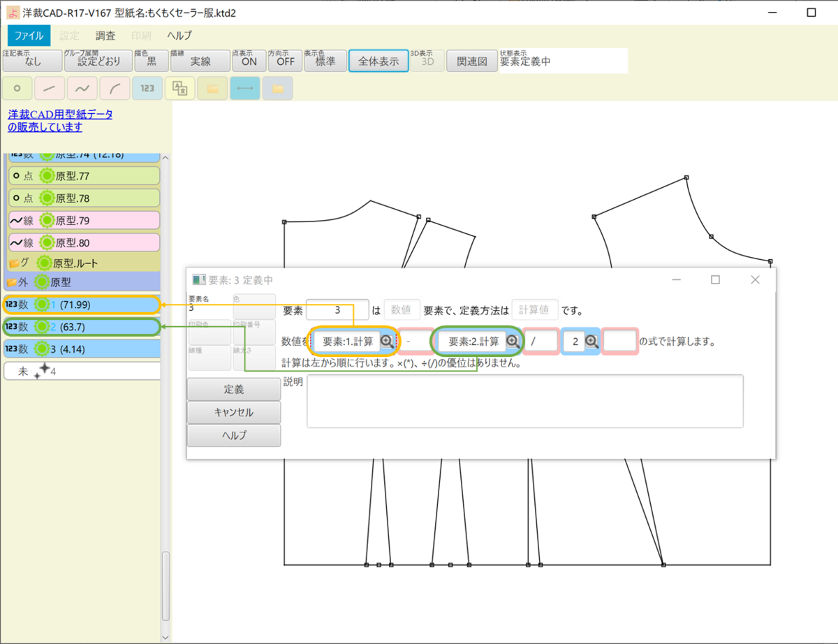Screen dimensions: 838x644
Task: Click green gear icon of element 3 (4.14)
Action: coord(43,348)
